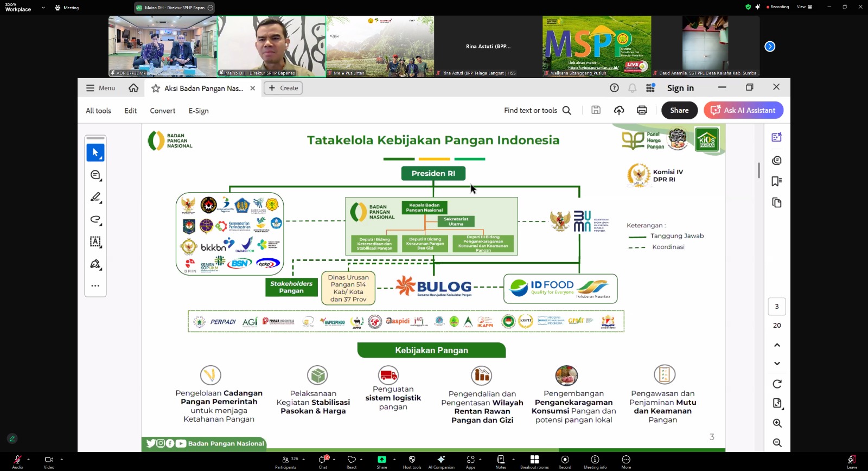868x471 pixels.
Task: Open Zoom View layout menu
Action: (x=805, y=7)
